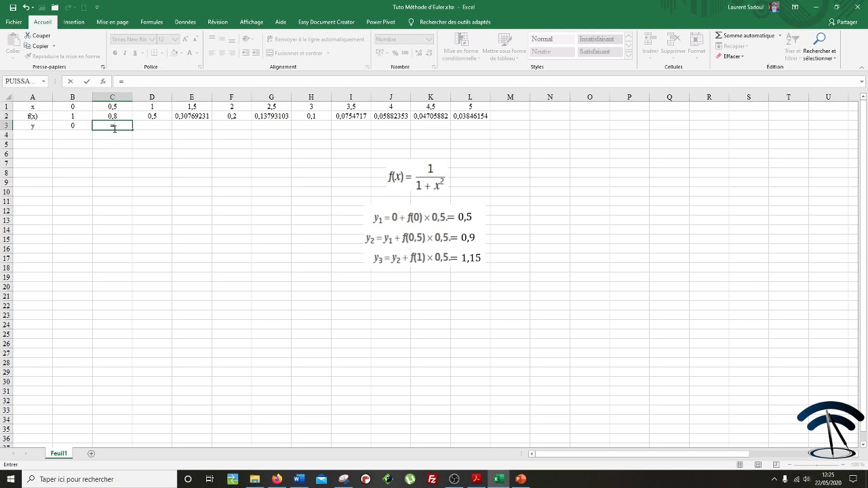The height and width of the screenshot is (488, 868).
Task: Open the Windows Start menu
Action: [x=11, y=479]
